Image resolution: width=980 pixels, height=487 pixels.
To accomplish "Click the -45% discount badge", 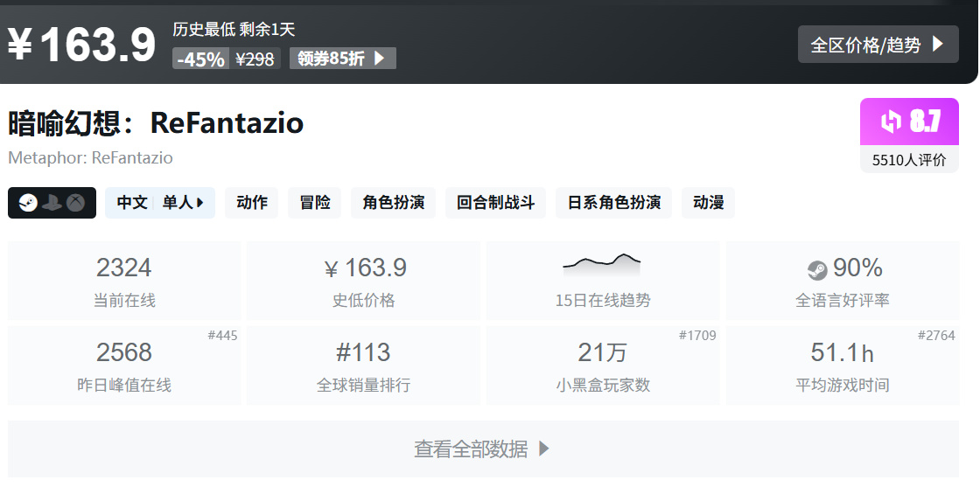I will [200, 59].
